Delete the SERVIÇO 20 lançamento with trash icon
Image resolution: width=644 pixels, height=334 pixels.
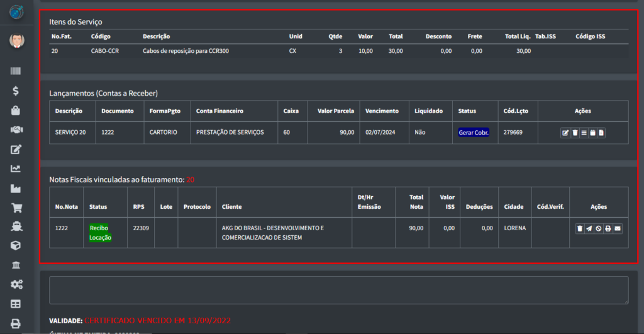coord(575,133)
